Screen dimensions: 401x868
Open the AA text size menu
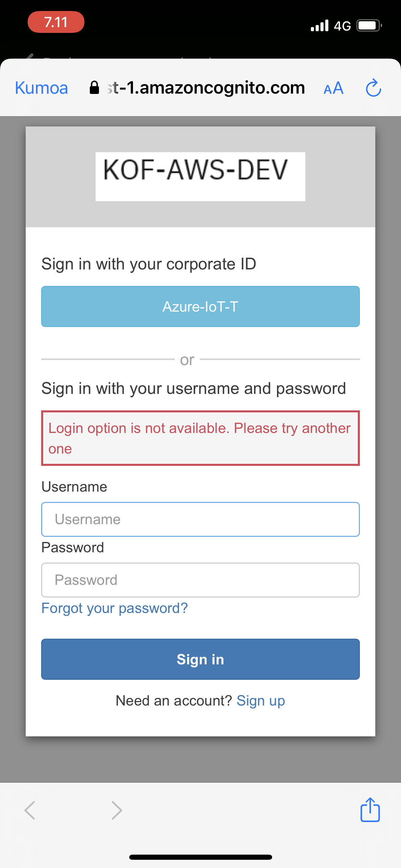(333, 88)
